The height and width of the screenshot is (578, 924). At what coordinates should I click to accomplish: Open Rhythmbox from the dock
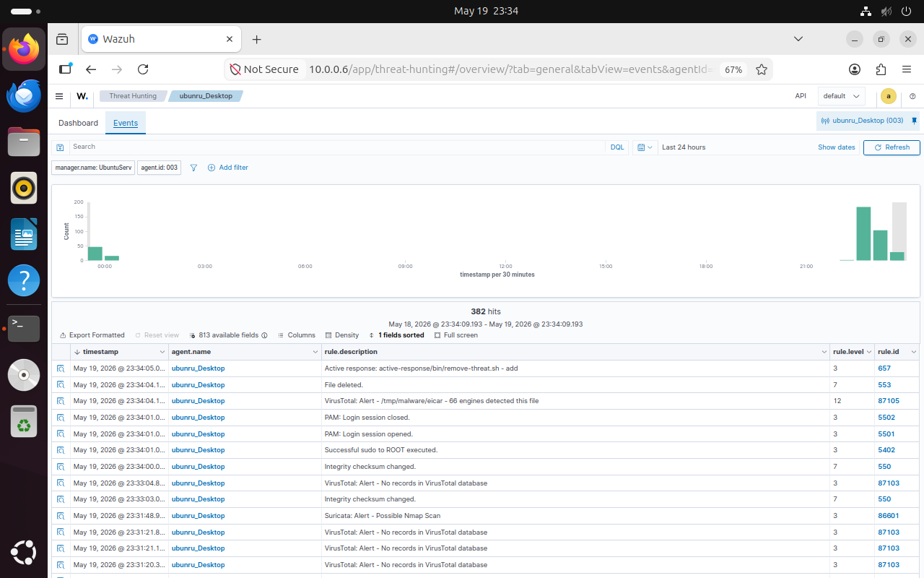coord(24,188)
